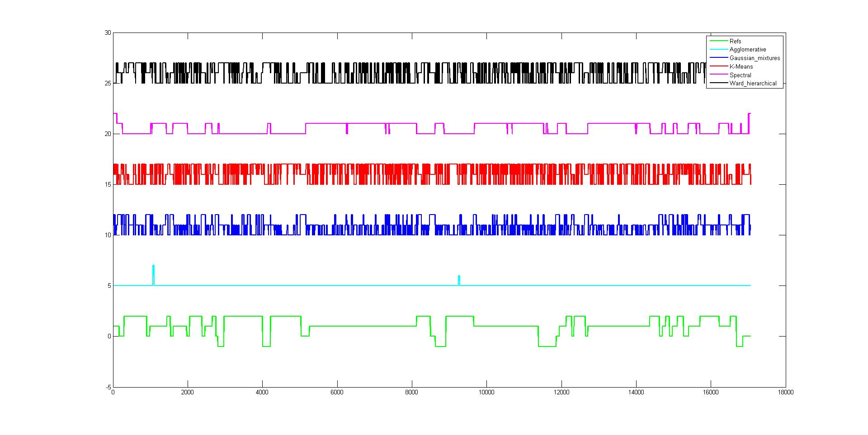
Task: Select the Ward_hierarchical legend label
Action: (x=753, y=83)
